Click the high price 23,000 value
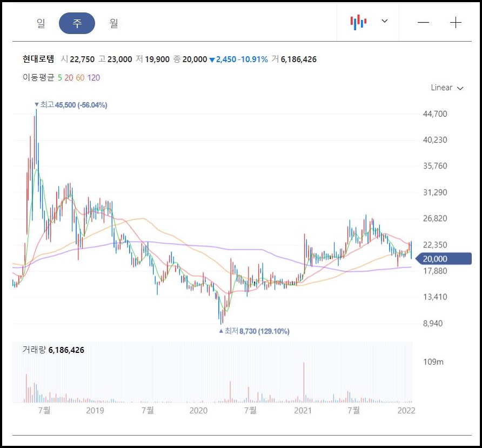Viewport: 482px width, 448px height. point(119,59)
